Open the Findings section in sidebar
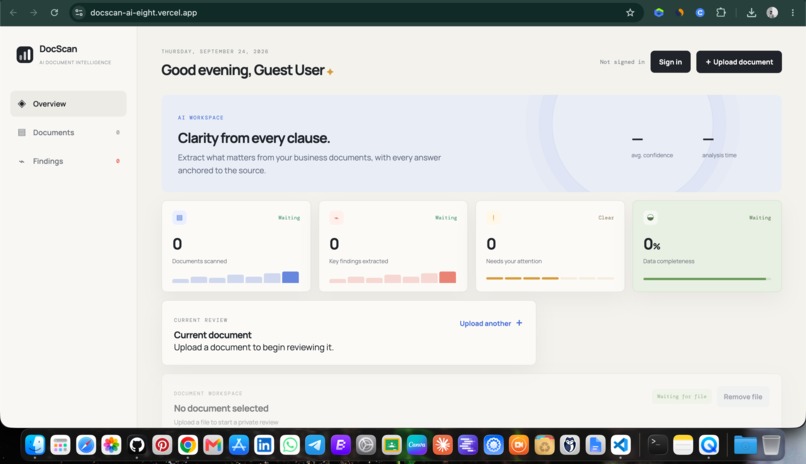The height and width of the screenshot is (464, 806). click(68, 161)
